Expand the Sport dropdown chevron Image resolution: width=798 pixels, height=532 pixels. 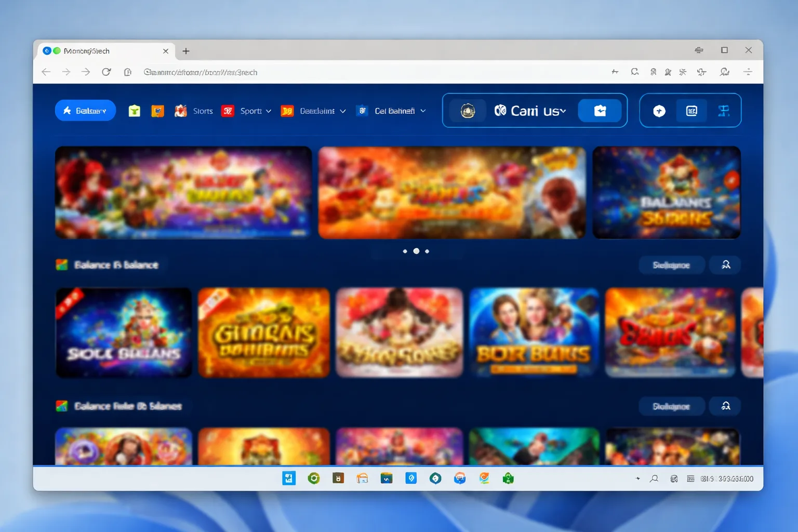pyautogui.click(x=269, y=111)
